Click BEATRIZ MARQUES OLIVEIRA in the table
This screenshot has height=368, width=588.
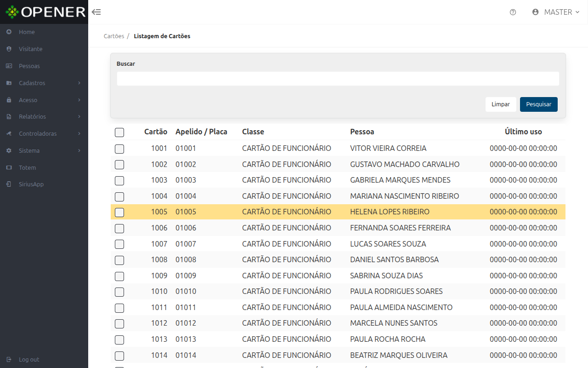tap(399, 355)
